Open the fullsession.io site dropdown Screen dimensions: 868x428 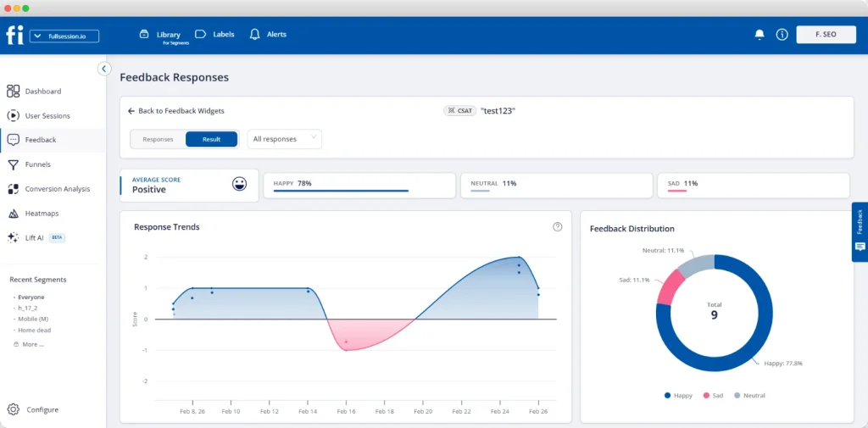pyautogui.click(x=64, y=36)
